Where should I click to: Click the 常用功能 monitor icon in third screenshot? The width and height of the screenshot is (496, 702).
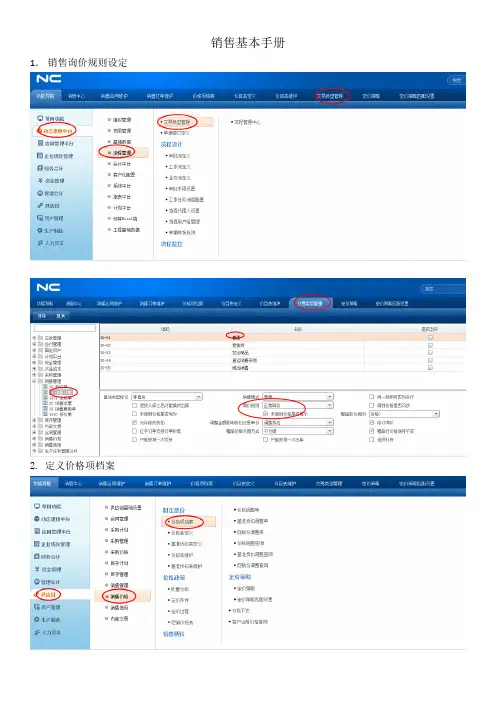point(37,506)
